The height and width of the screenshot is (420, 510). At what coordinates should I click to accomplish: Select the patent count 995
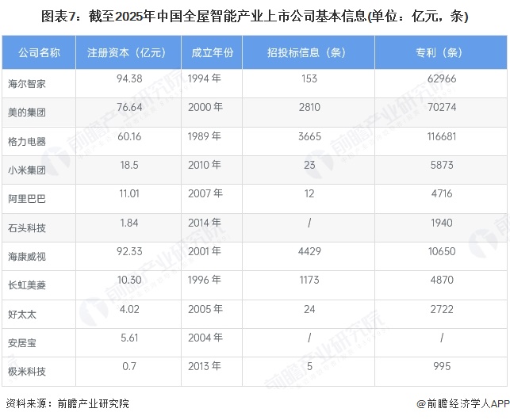click(442, 366)
